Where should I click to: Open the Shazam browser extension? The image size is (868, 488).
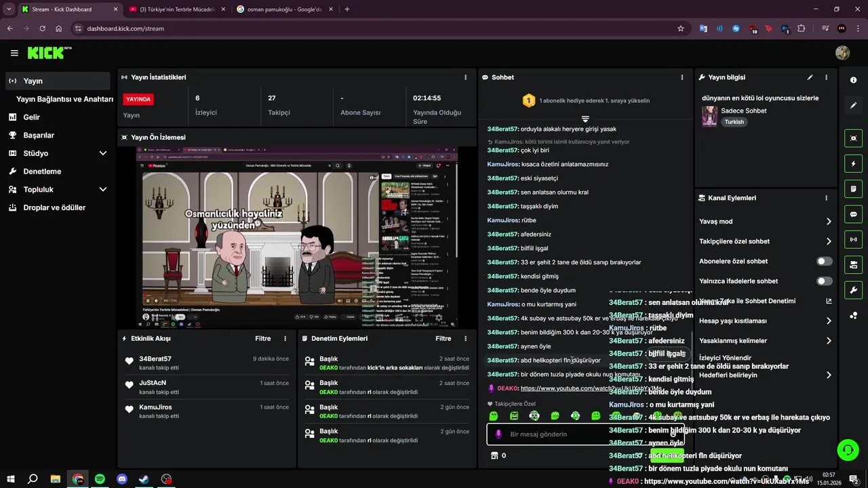point(736,28)
